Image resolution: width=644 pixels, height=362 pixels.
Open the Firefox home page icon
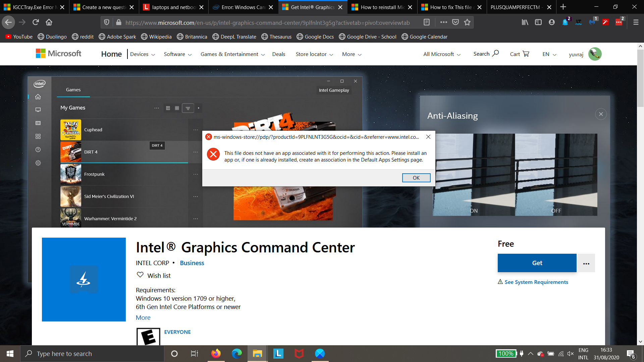49,22
